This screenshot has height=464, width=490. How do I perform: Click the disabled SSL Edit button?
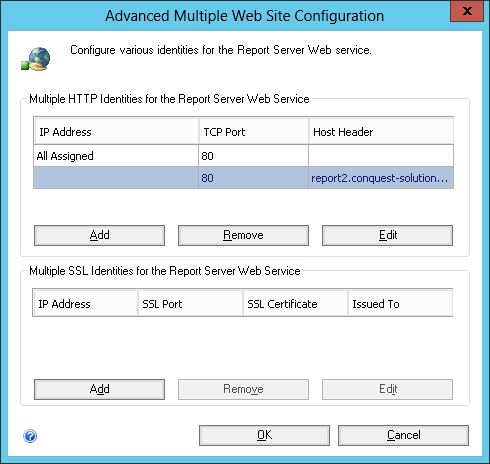[387, 389]
